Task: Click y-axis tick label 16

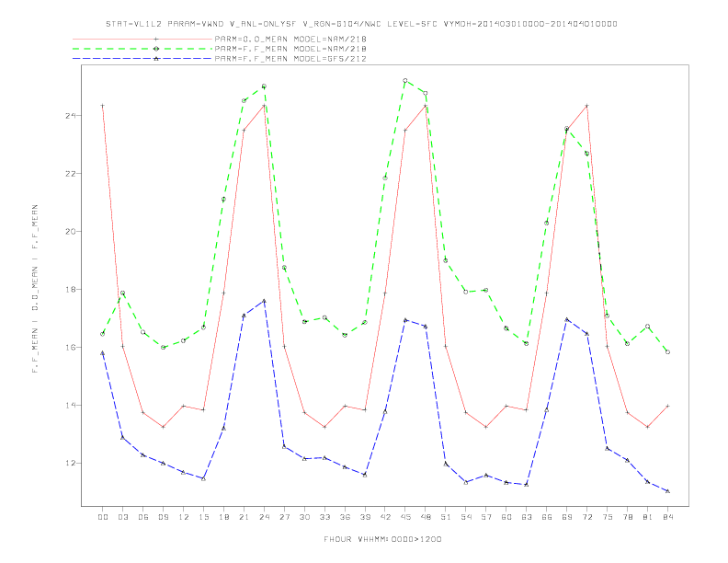Action: [71, 348]
